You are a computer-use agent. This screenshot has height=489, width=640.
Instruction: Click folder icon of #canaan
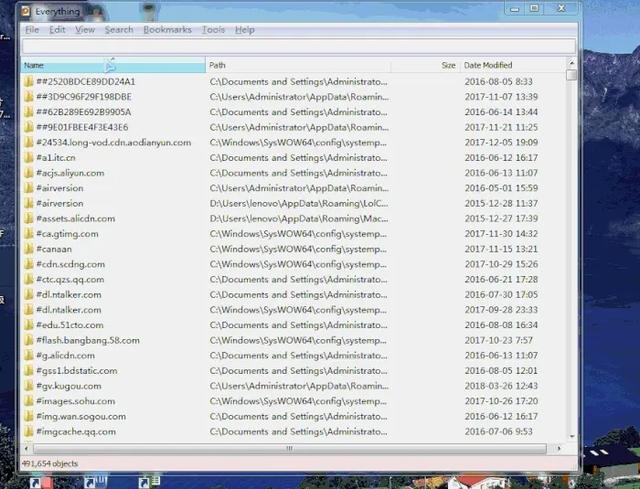pyautogui.click(x=28, y=249)
